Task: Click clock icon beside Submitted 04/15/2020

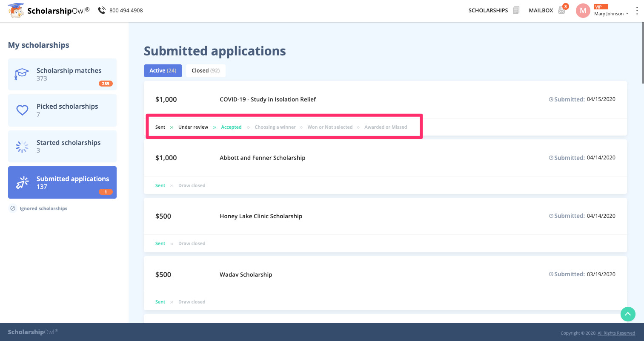Action: tap(551, 99)
